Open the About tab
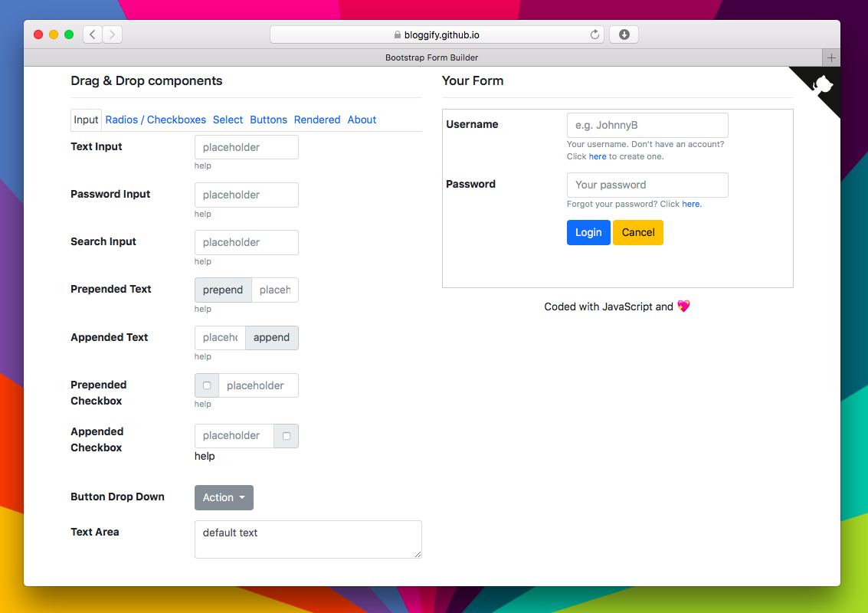 tap(362, 120)
